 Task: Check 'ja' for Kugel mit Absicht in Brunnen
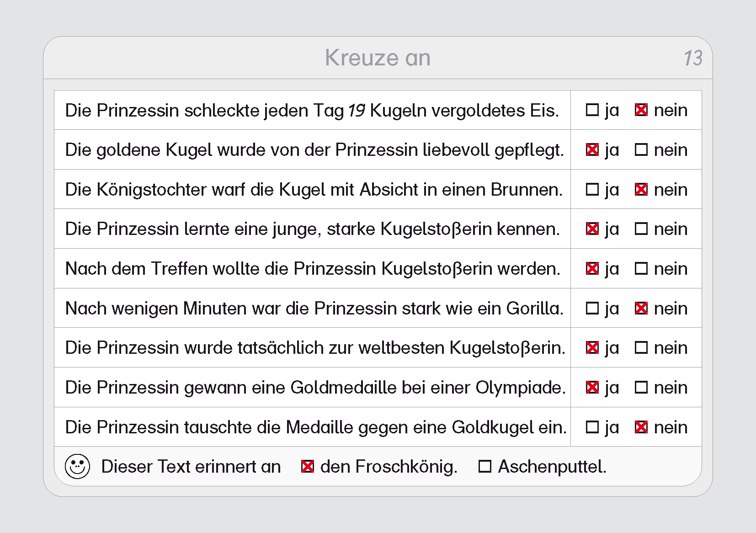592,189
